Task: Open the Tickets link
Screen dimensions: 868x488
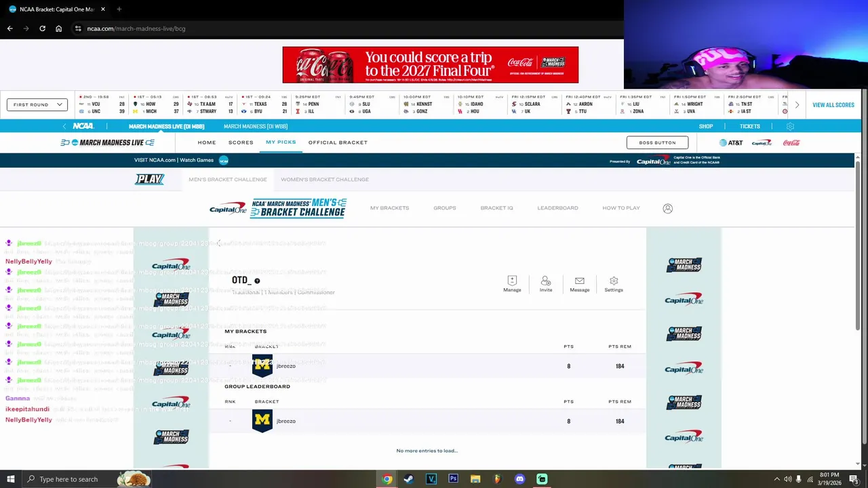Action: [750, 126]
